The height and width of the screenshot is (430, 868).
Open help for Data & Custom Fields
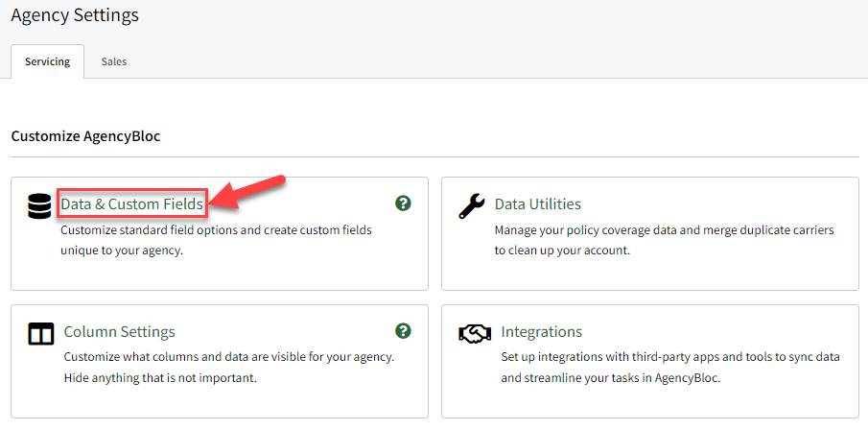click(x=403, y=203)
